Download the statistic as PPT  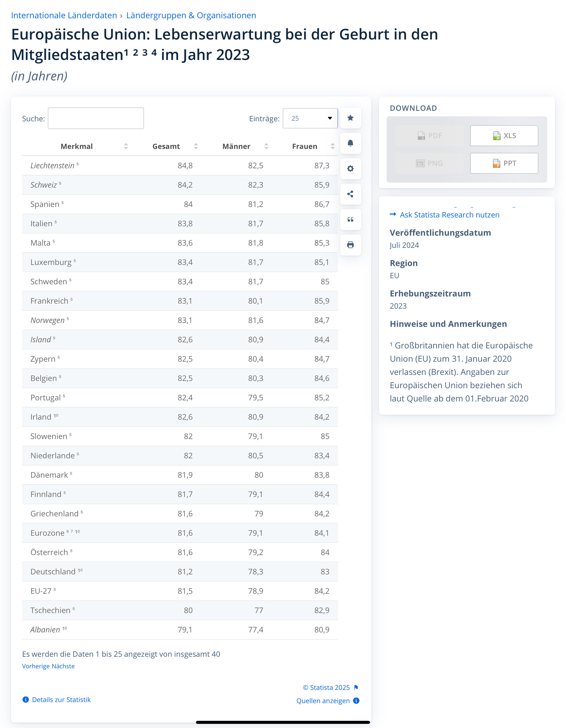504,163
